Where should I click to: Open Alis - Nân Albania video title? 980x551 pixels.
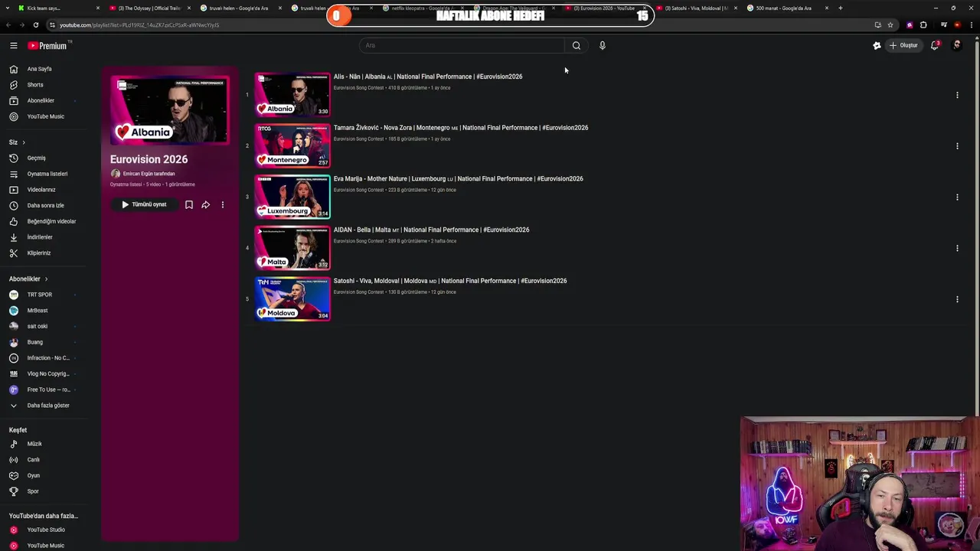pyautogui.click(x=428, y=77)
